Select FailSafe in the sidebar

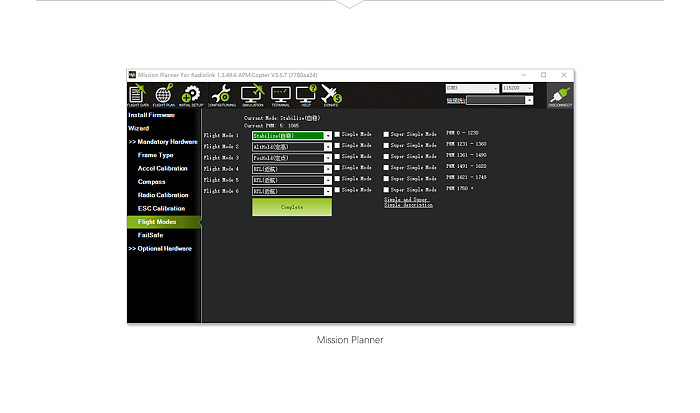point(150,235)
